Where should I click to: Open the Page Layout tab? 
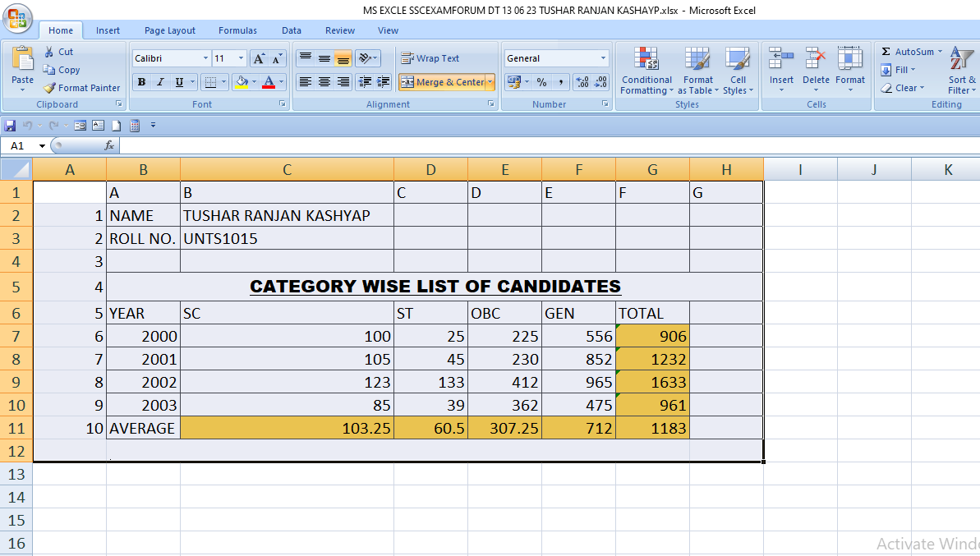[170, 30]
